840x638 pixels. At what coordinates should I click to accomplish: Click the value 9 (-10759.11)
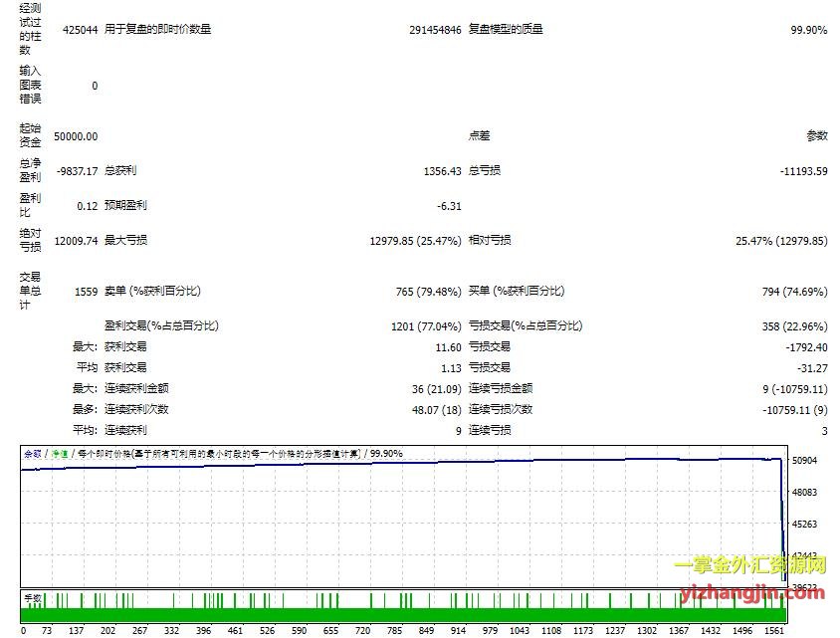(x=795, y=389)
